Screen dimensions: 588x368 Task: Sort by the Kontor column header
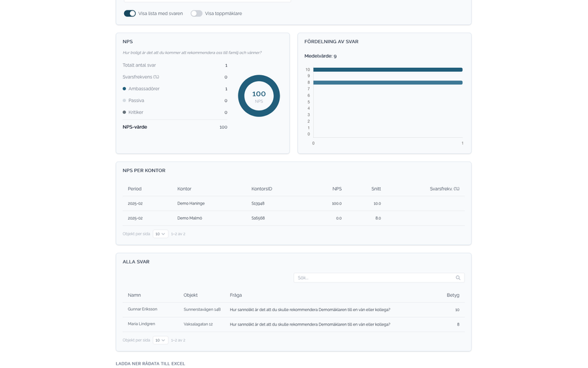(x=184, y=189)
